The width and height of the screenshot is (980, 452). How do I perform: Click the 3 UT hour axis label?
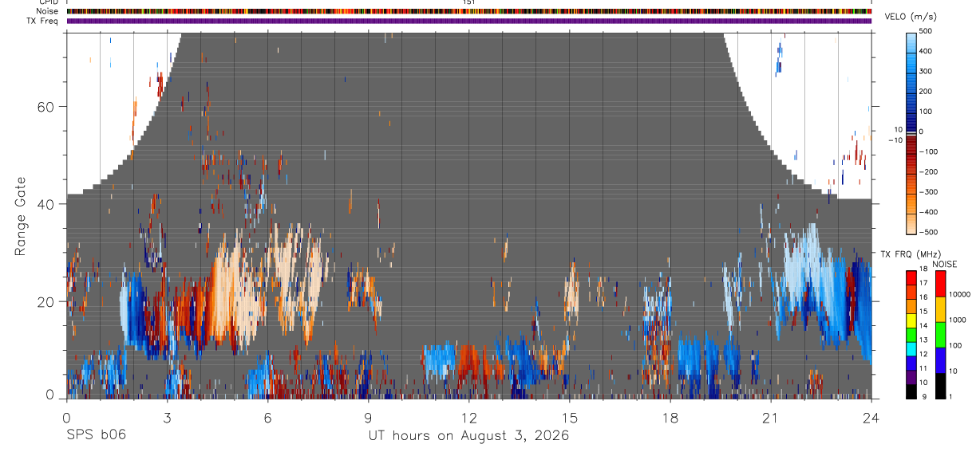[167, 418]
